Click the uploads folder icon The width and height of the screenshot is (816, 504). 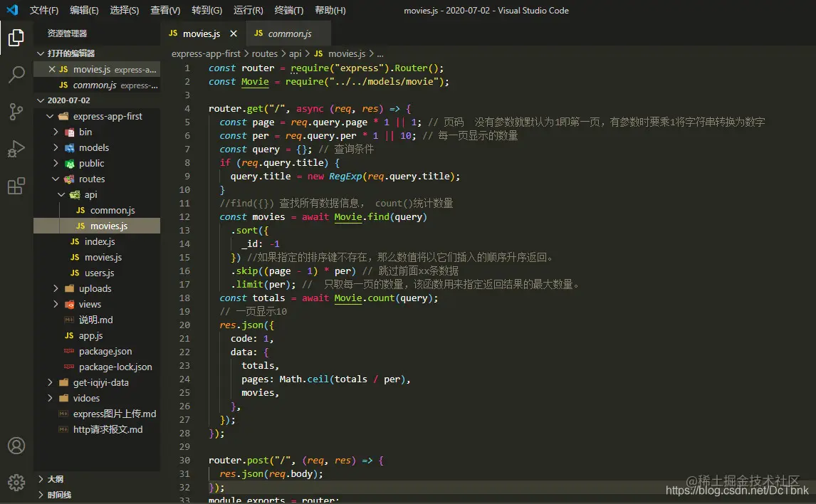click(69, 289)
